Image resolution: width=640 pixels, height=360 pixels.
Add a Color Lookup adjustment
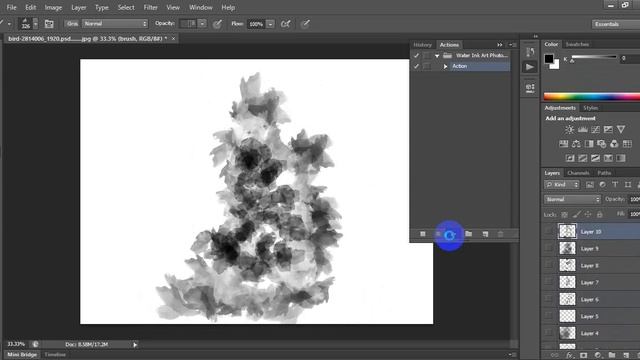point(627,144)
